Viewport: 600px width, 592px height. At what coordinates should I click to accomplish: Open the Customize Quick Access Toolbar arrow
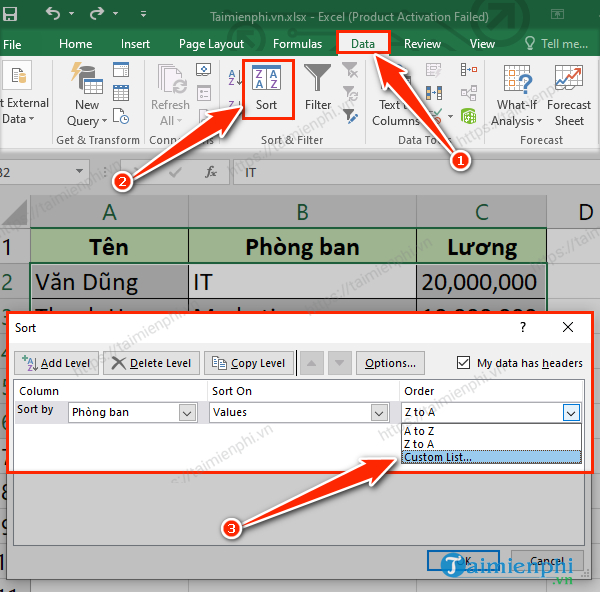point(143,14)
